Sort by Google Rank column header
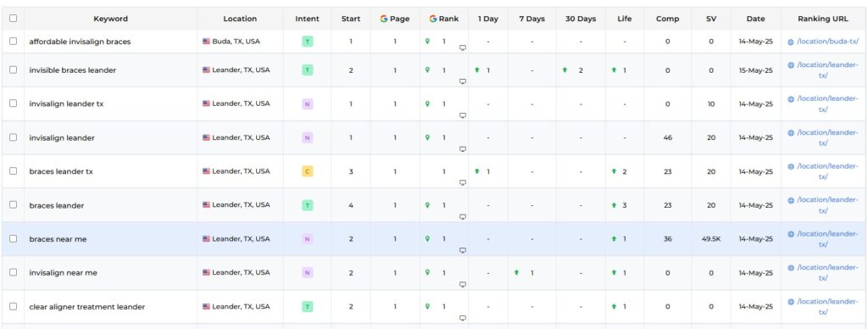This screenshot has height=329, width=868. coord(444,19)
